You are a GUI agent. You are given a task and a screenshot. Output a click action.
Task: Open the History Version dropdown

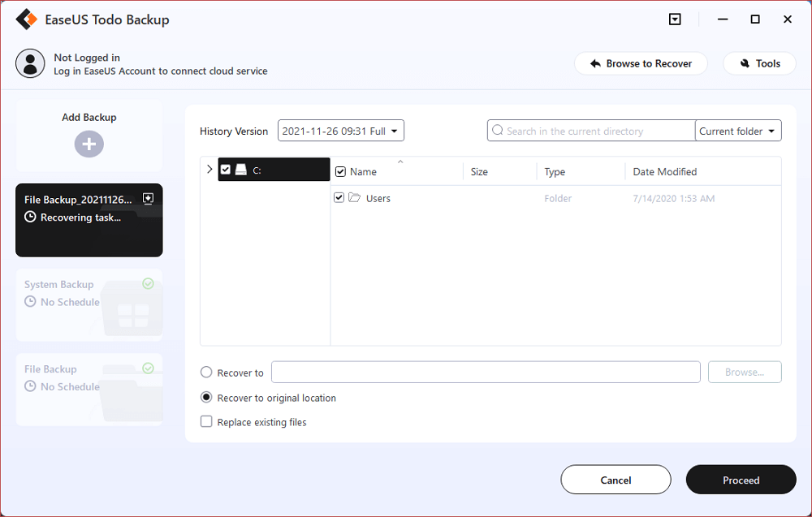(341, 131)
